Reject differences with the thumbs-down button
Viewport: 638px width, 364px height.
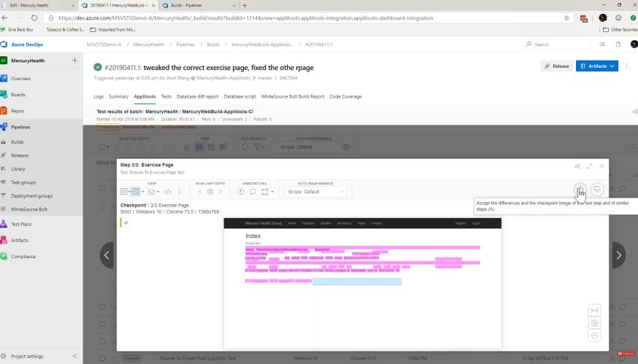(x=597, y=189)
